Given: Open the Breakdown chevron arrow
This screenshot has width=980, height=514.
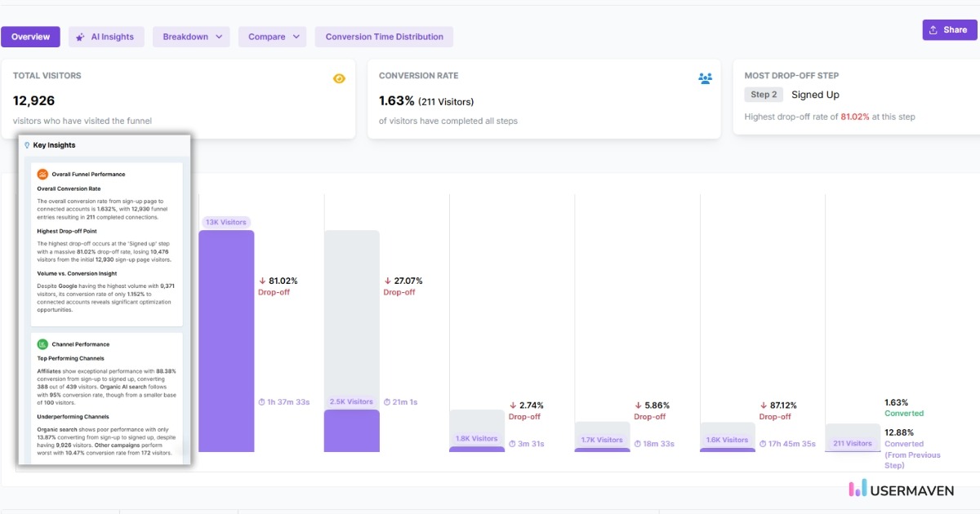Looking at the screenshot, I should tap(218, 36).
